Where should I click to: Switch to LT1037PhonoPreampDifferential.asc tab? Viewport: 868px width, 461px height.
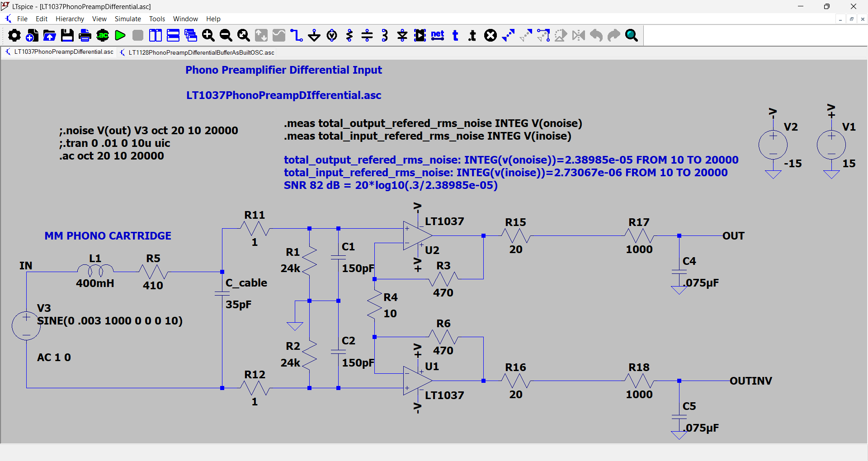pos(60,52)
